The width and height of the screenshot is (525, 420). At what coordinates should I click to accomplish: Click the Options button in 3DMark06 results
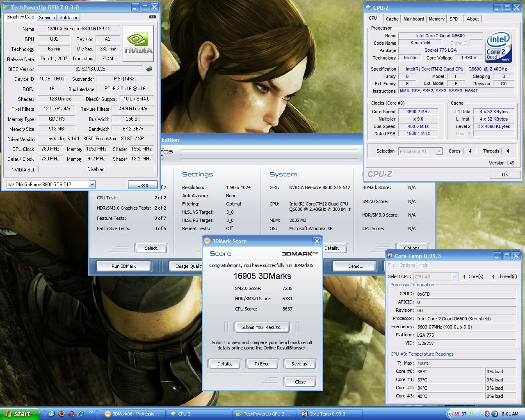pos(413,248)
